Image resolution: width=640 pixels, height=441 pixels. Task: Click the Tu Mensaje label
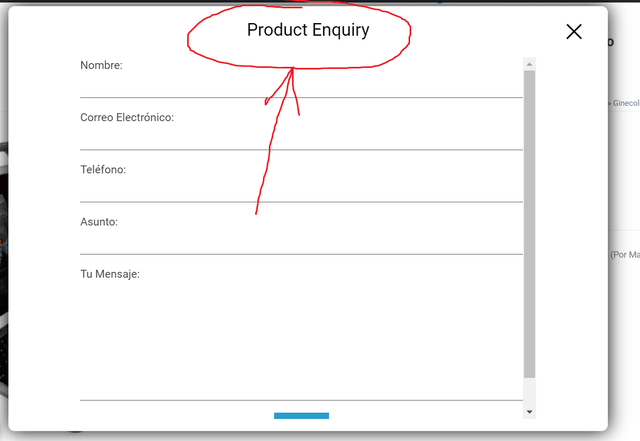110,274
